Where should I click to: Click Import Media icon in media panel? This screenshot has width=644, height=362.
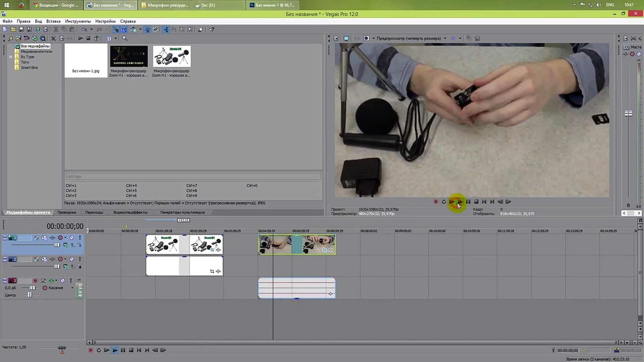[18, 39]
